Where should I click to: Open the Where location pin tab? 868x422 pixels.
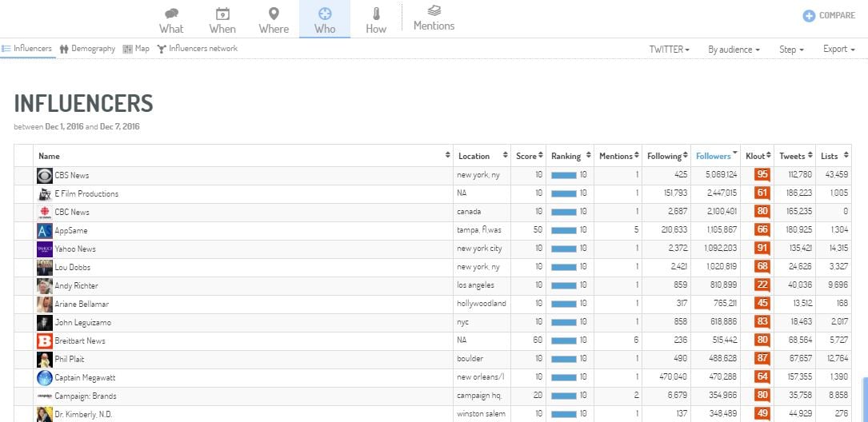274,21
